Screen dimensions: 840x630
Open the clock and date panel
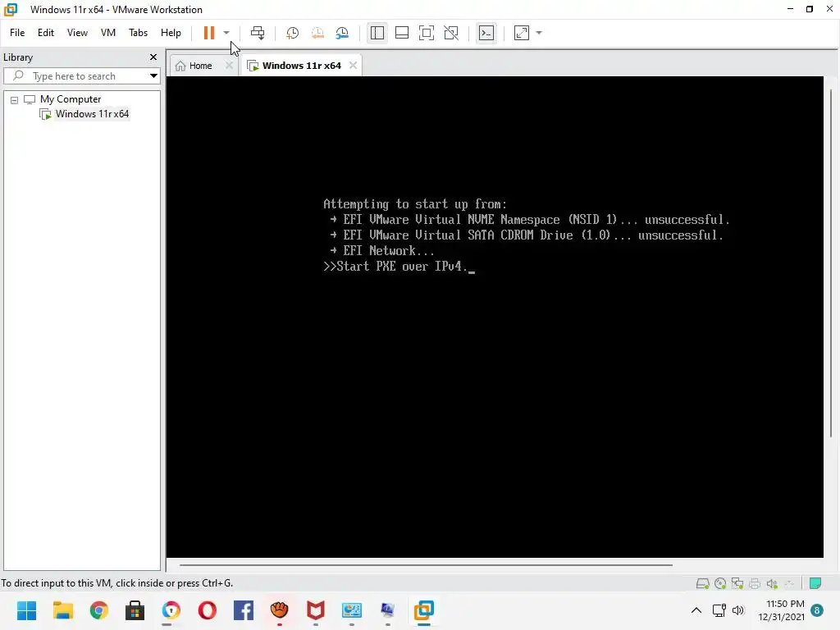pyautogui.click(x=781, y=610)
